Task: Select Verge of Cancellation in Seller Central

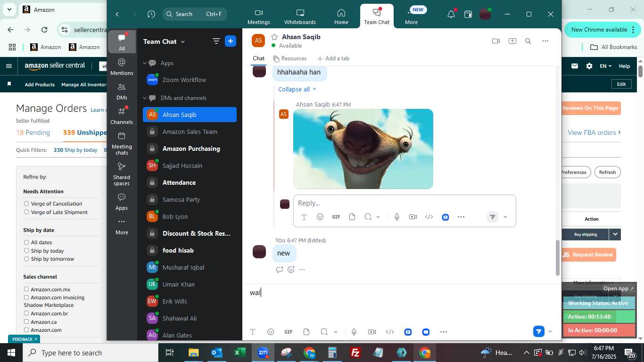Action: [x=26, y=204]
